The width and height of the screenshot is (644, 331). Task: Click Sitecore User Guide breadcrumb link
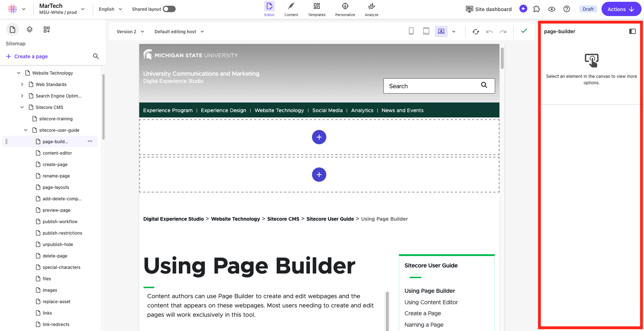coord(330,219)
